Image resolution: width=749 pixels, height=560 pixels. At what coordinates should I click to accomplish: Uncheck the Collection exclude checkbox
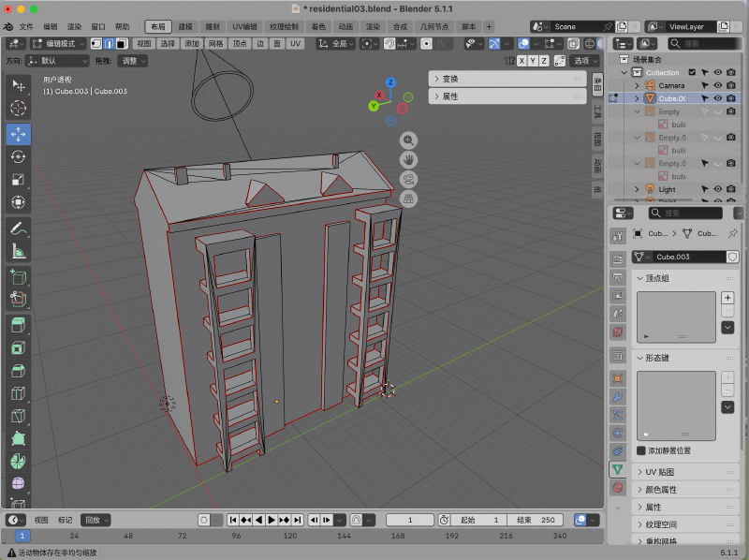pyautogui.click(x=692, y=72)
